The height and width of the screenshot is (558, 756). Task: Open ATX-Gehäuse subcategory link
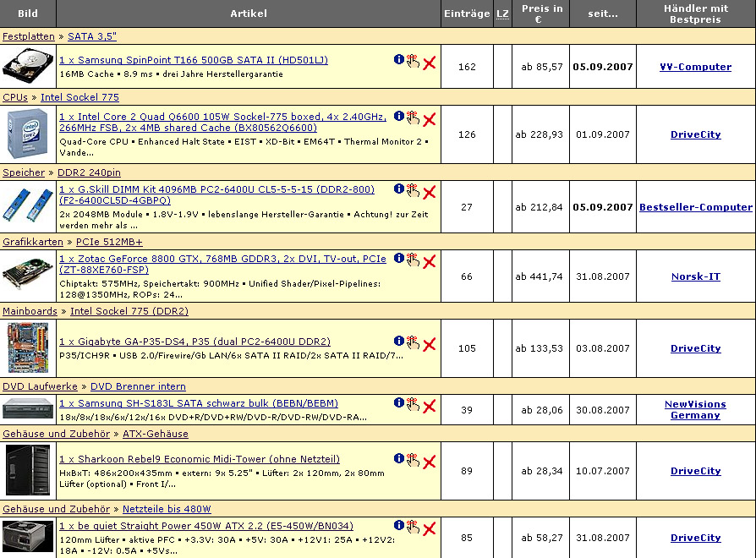pyautogui.click(x=156, y=434)
